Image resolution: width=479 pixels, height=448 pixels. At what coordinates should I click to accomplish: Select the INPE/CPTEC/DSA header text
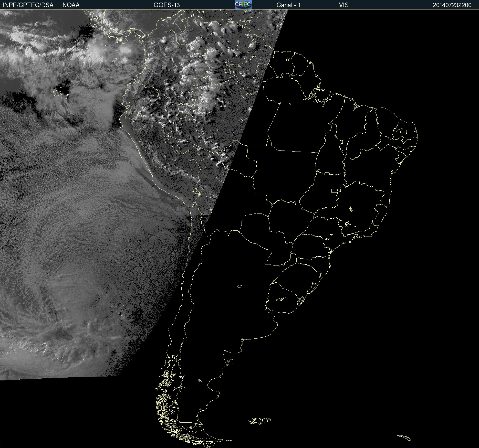(28, 5)
